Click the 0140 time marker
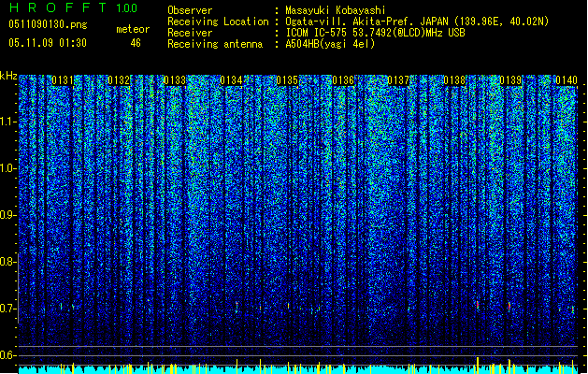Image resolution: width=588 pixels, height=374 pixels. coord(566,80)
